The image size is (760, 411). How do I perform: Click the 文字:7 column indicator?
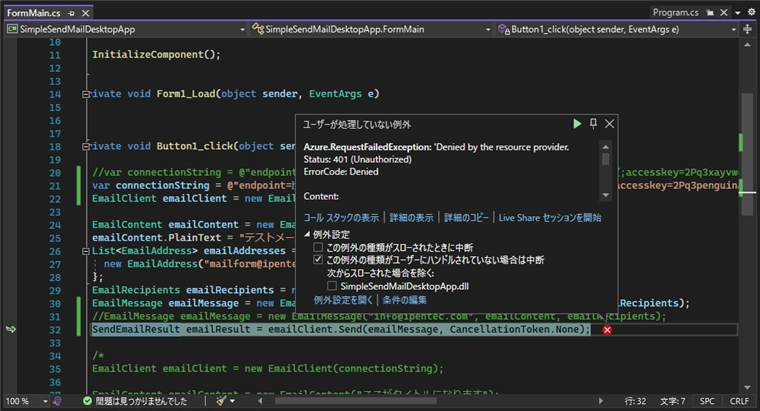[672, 401]
